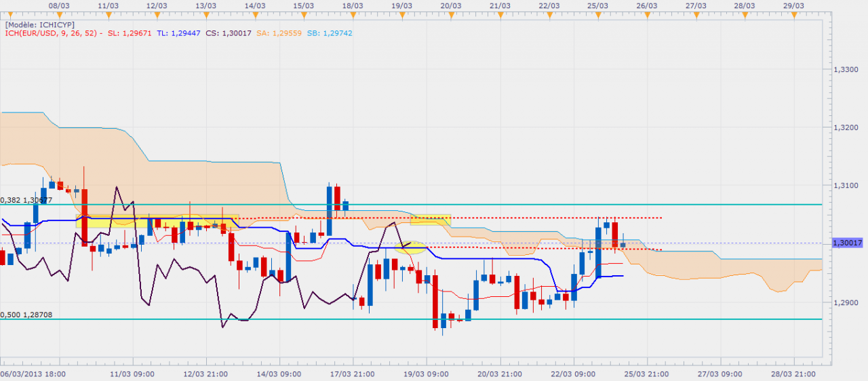Click the 22/03 09:00 time axis label

573,374
